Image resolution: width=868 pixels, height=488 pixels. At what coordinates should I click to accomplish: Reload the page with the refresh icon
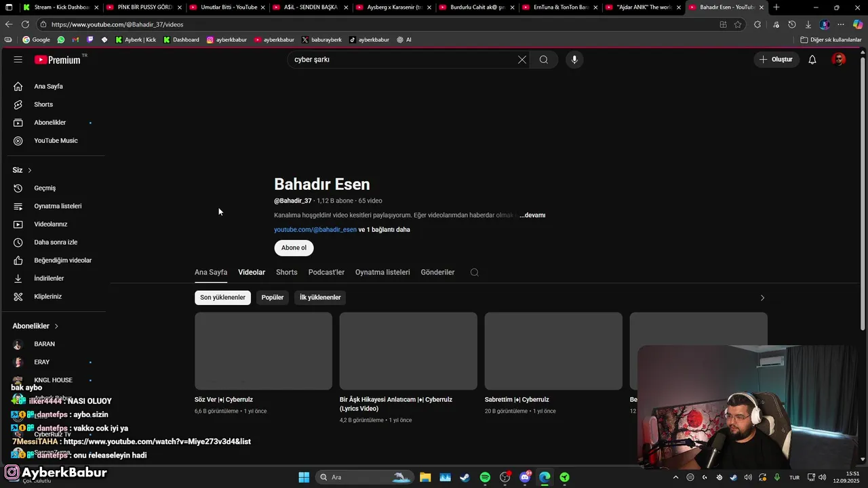pyautogui.click(x=25, y=24)
